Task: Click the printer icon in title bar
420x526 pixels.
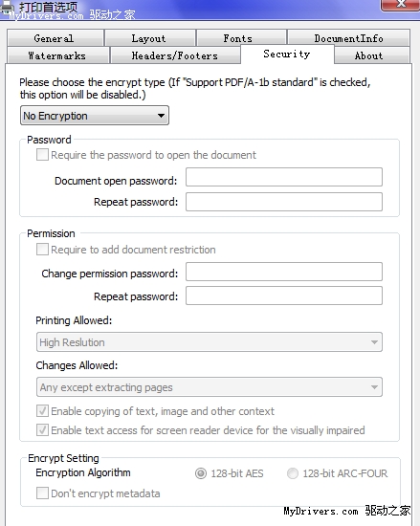Action: click(x=8, y=8)
